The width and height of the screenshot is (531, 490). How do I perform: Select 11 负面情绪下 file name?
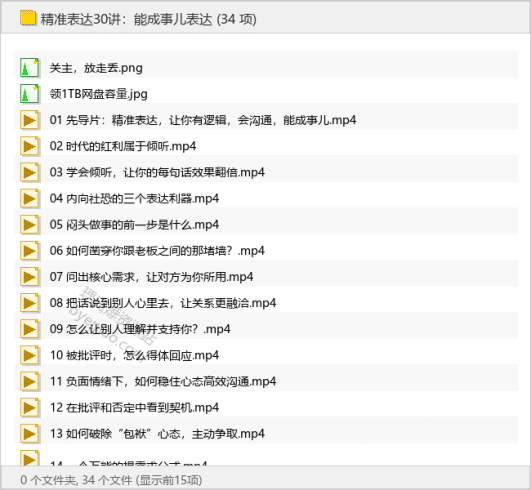click(163, 381)
